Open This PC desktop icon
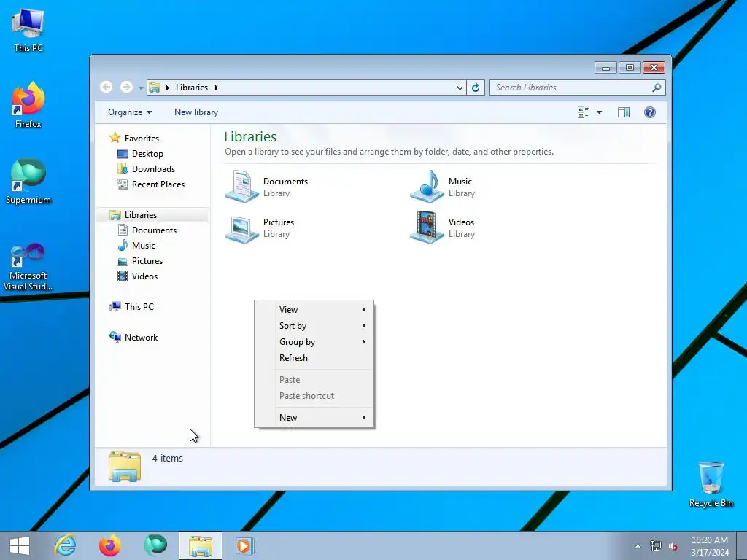747x560 pixels. click(28, 29)
